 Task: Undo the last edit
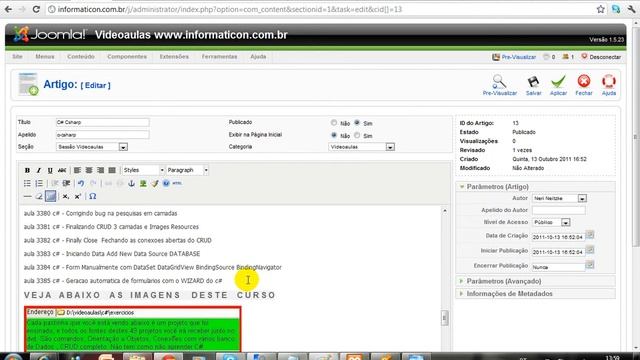[x=81, y=183]
